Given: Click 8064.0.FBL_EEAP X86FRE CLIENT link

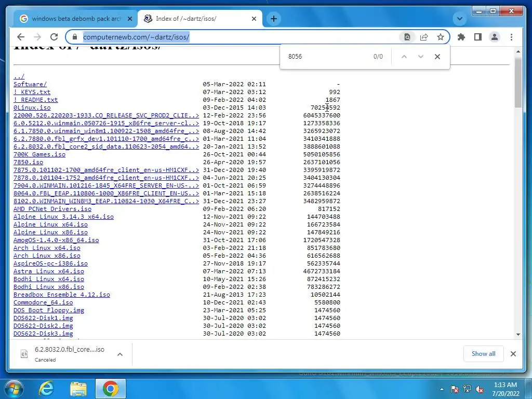Looking at the screenshot, I should click(x=106, y=193).
